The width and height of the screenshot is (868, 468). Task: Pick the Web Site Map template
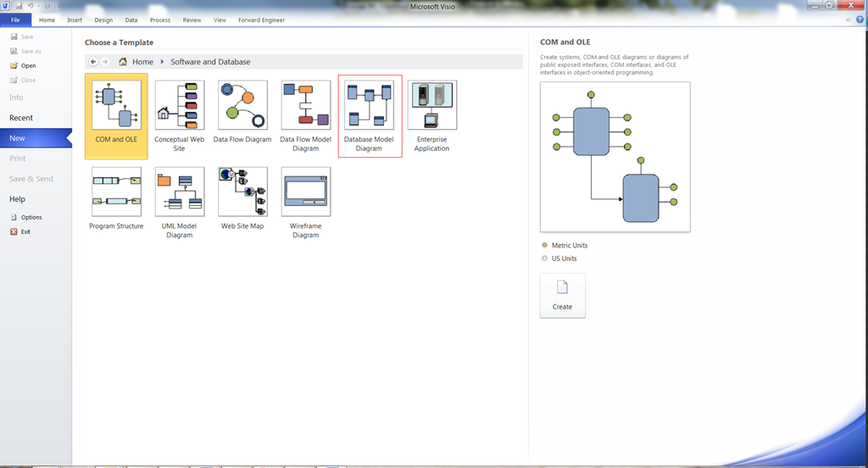[242, 192]
